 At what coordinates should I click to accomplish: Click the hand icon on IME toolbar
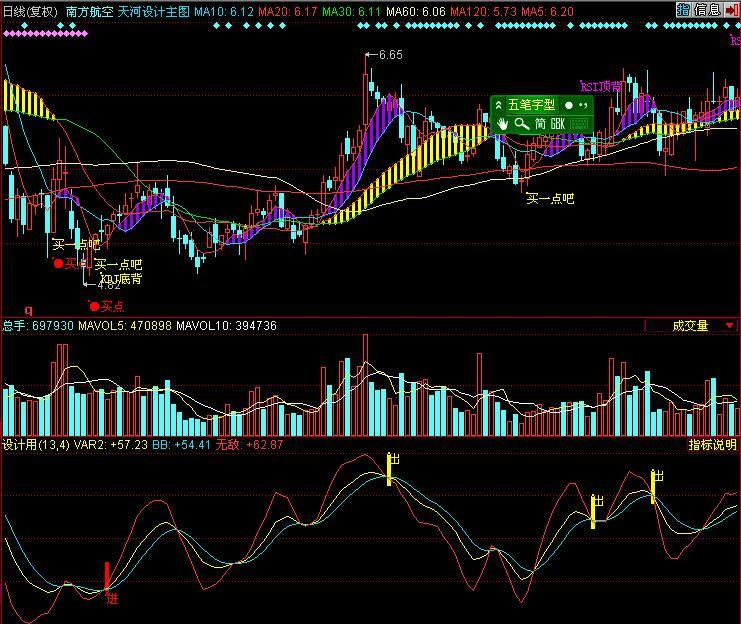[x=502, y=123]
